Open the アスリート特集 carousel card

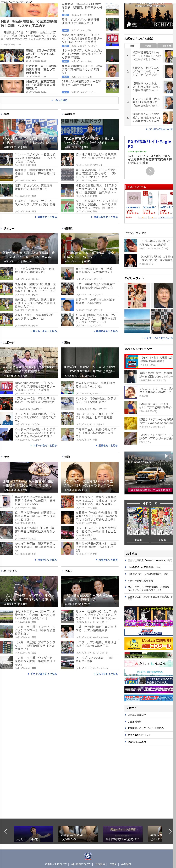click(33, 834)
